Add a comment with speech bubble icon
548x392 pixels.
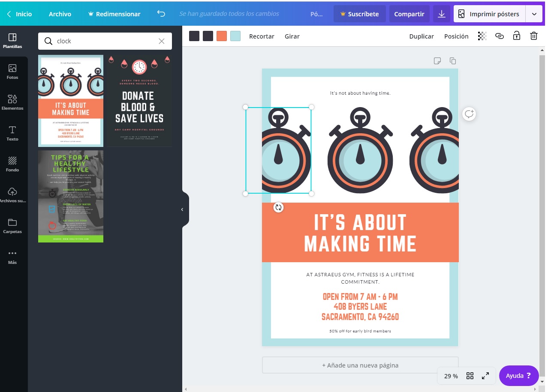coord(469,114)
